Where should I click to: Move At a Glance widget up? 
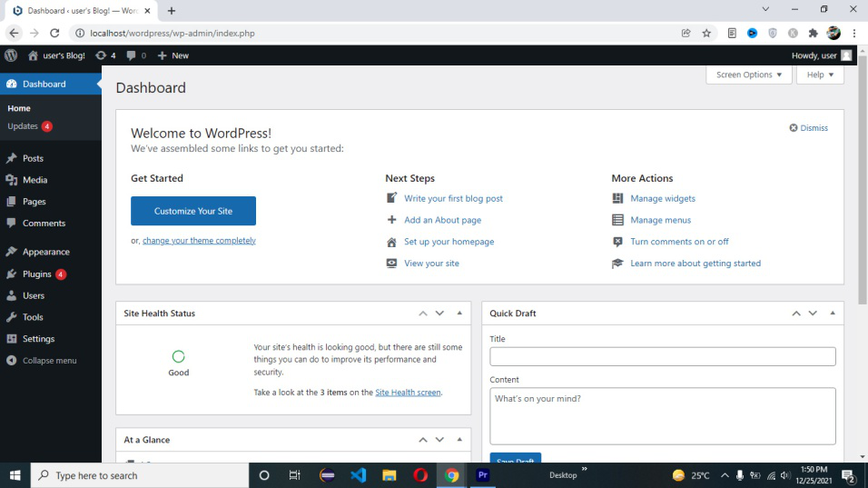tap(423, 440)
